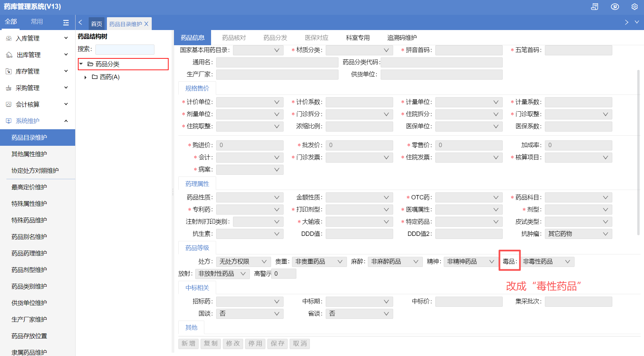Click the 出库管理 menu icon

pos(9,55)
